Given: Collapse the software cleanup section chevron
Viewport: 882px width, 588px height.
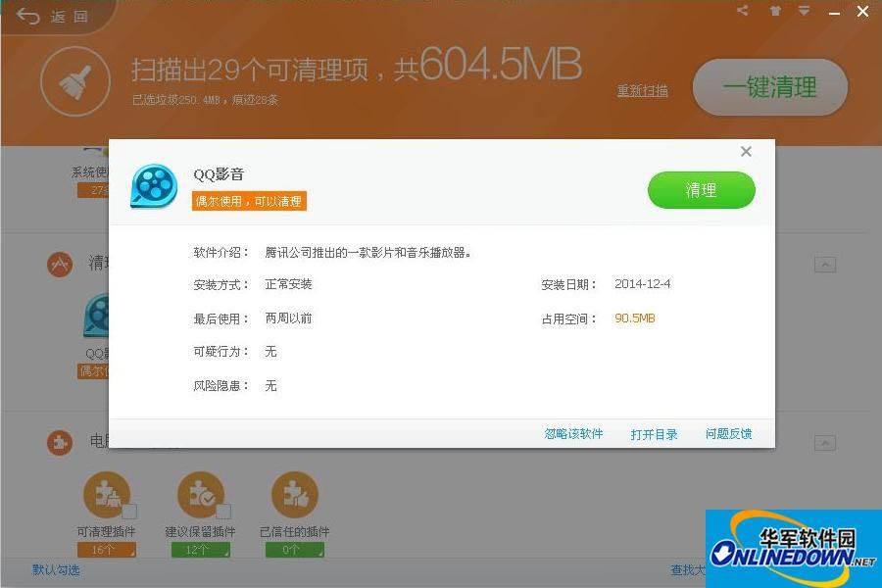Looking at the screenshot, I should point(825,265).
